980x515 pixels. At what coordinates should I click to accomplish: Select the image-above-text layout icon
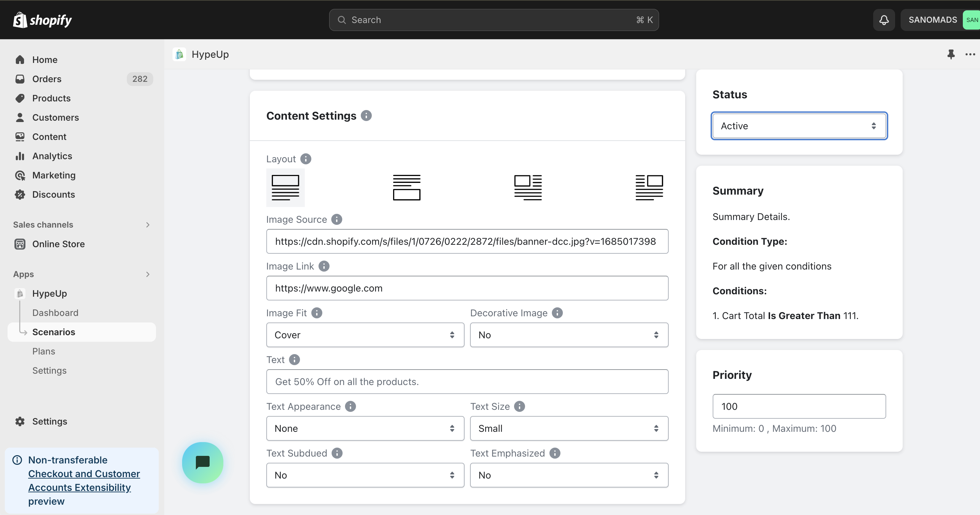click(x=285, y=187)
